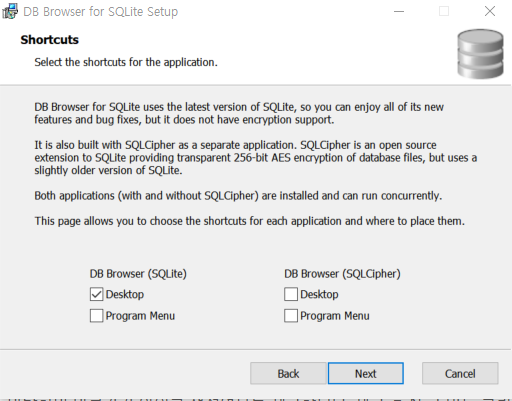Click paragraph starting 'This page allows you to choose'
The width and height of the screenshot is (512, 401).
click(x=249, y=221)
